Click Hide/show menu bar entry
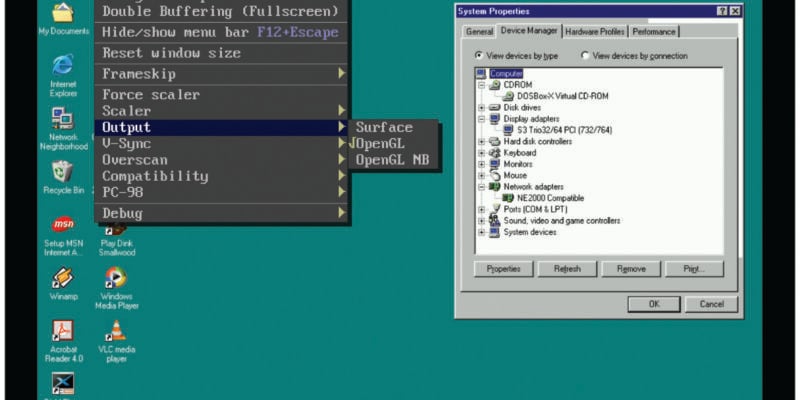 coord(221,32)
